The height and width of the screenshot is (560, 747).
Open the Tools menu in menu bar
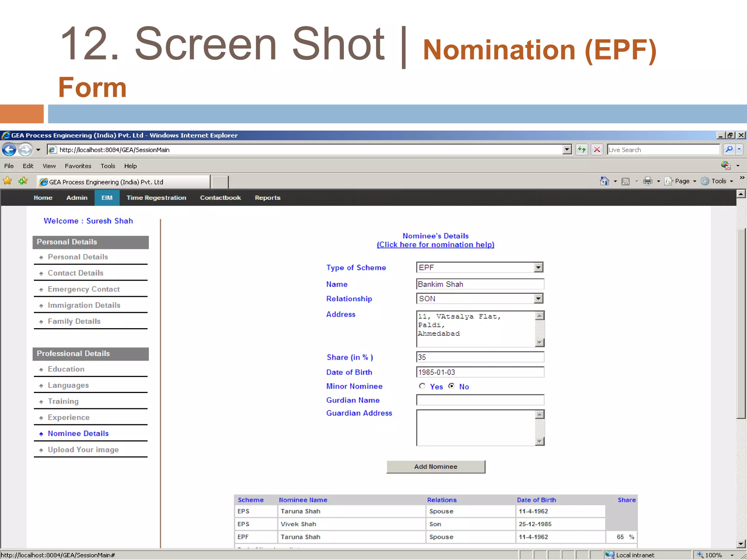pos(108,166)
